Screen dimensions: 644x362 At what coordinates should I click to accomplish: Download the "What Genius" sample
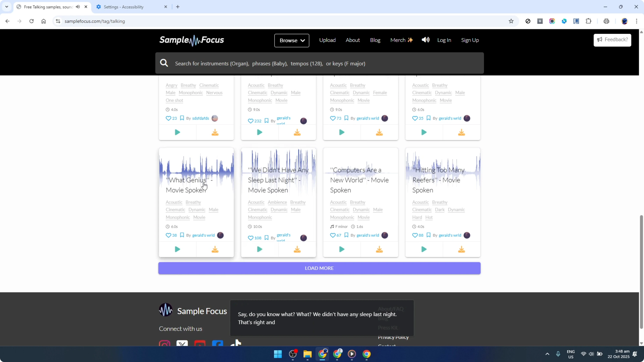pyautogui.click(x=215, y=249)
